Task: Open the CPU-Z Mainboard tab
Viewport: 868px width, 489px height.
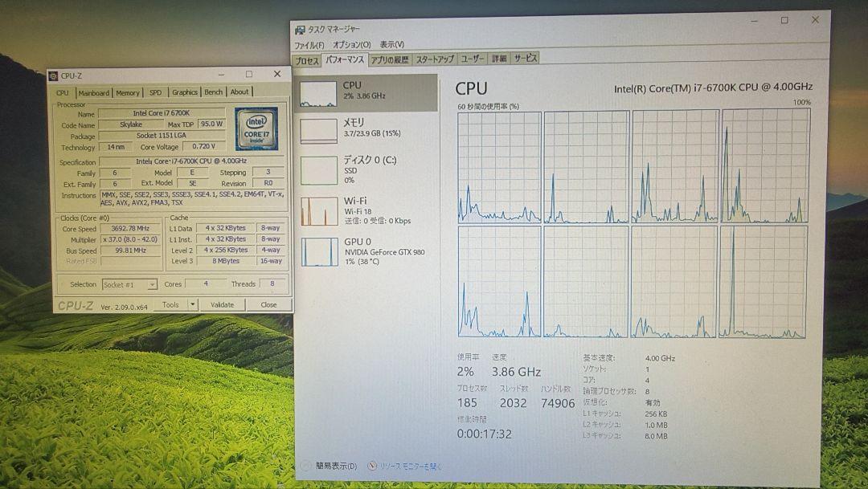Action: coord(93,93)
